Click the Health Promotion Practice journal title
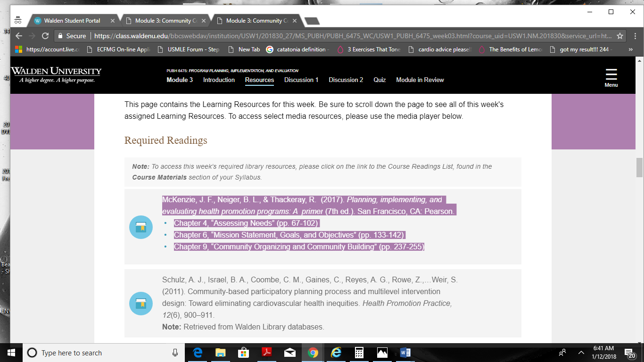This screenshot has width=644, height=362. [x=407, y=303]
